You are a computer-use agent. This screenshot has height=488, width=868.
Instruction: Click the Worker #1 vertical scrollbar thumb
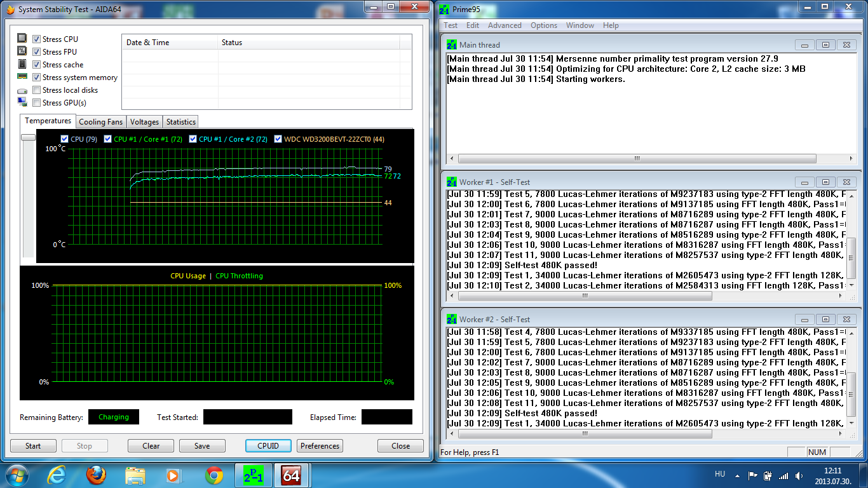click(851, 257)
